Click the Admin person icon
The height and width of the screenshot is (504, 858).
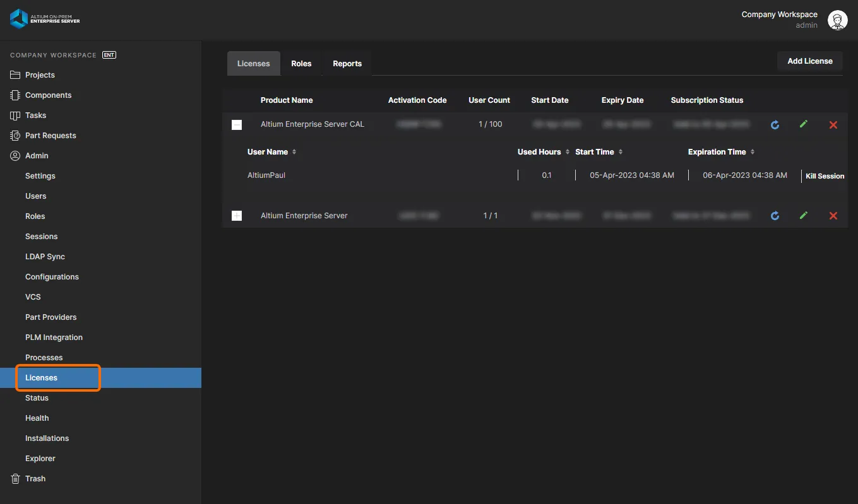pyautogui.click(x=15, y=156)
